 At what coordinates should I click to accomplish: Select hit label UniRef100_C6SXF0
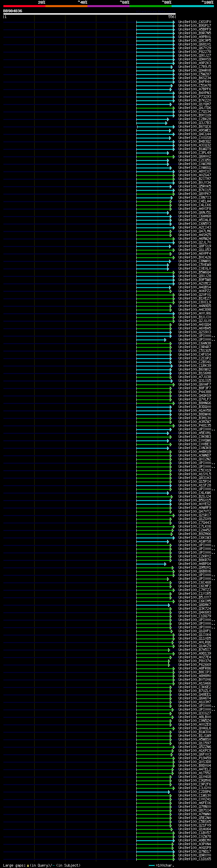pyautogui.click(x=195, y=22)
